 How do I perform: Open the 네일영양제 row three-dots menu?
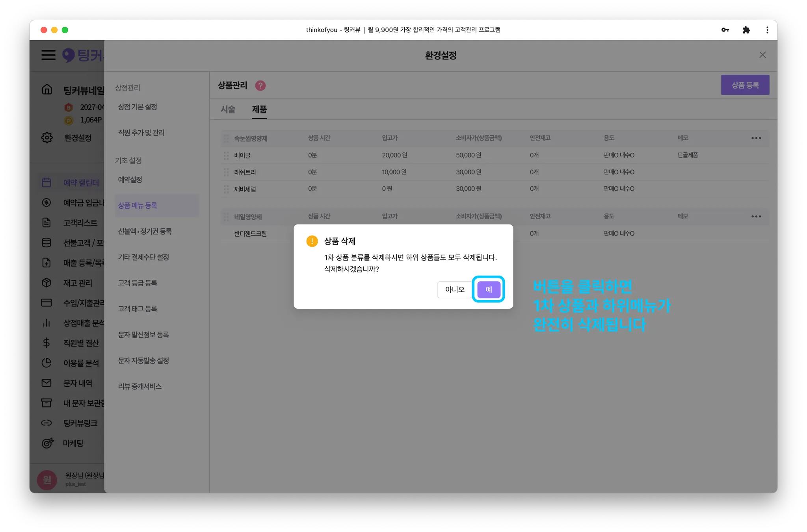pos(756,217)
